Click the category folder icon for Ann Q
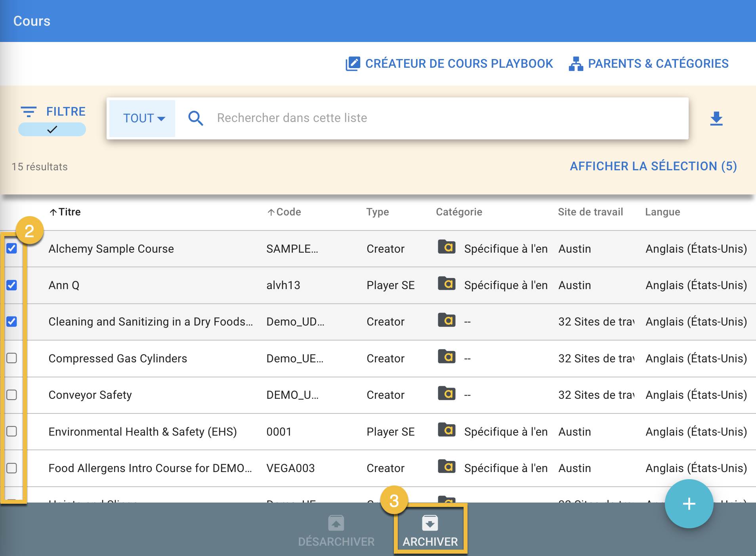This screenshot has width=756, height=556. pos(447,283)
